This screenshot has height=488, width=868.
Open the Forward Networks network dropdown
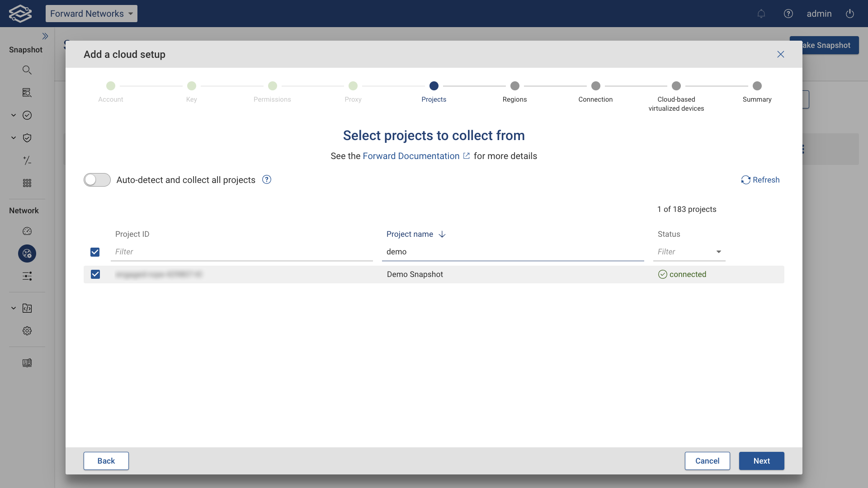[x=91, y=14]
